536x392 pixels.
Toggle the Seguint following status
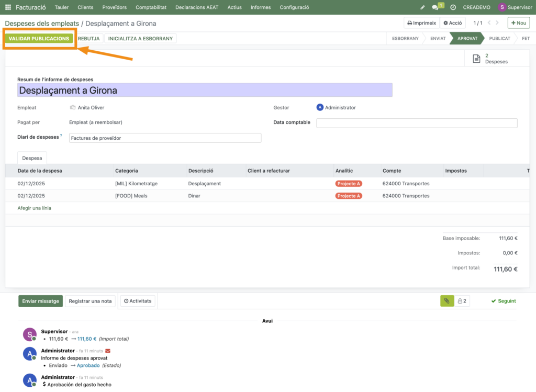(x=504, y=301)
